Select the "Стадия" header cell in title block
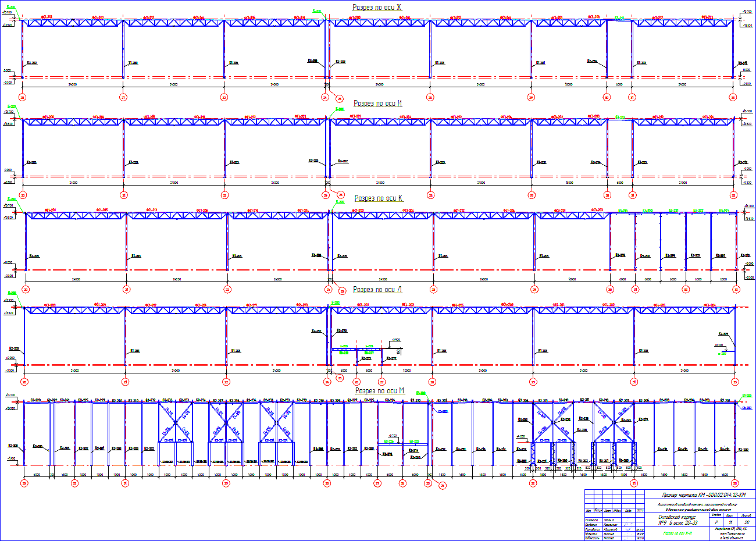Screen dimensions: 756x541 (716, 515)
